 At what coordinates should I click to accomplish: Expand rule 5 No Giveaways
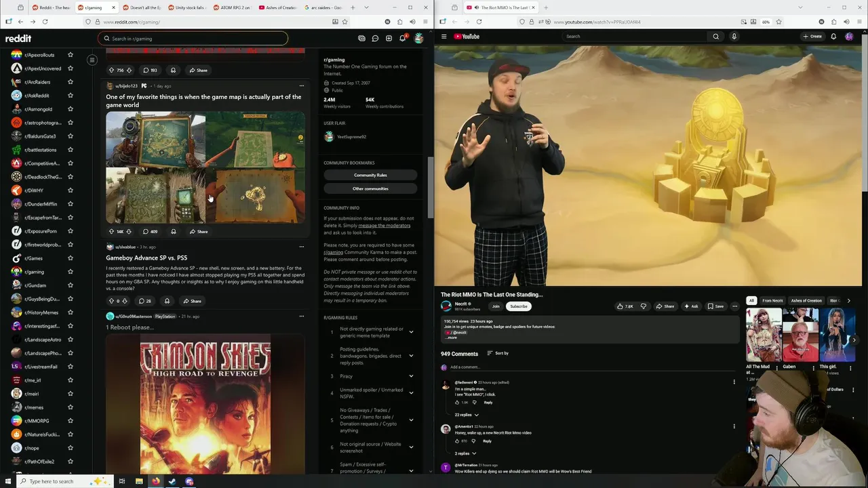411,420
